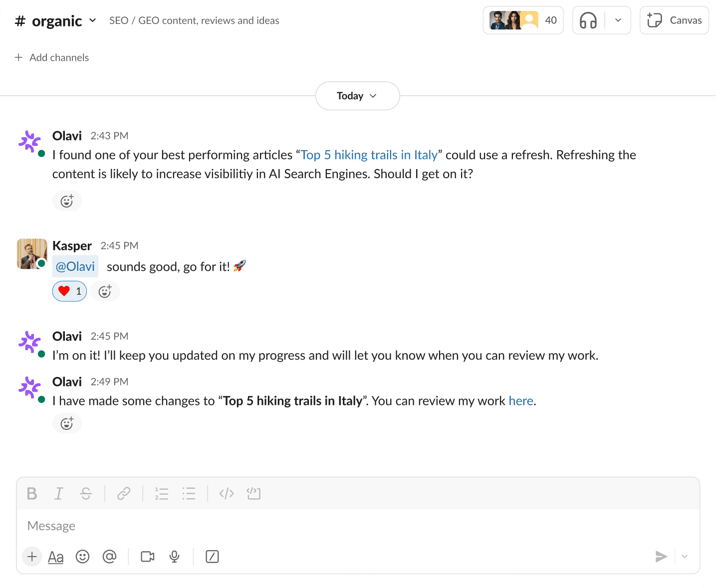Review Olavi's work via the 'here' link
The height and width of the screenshot is (588, 716).
pos(521,400)
